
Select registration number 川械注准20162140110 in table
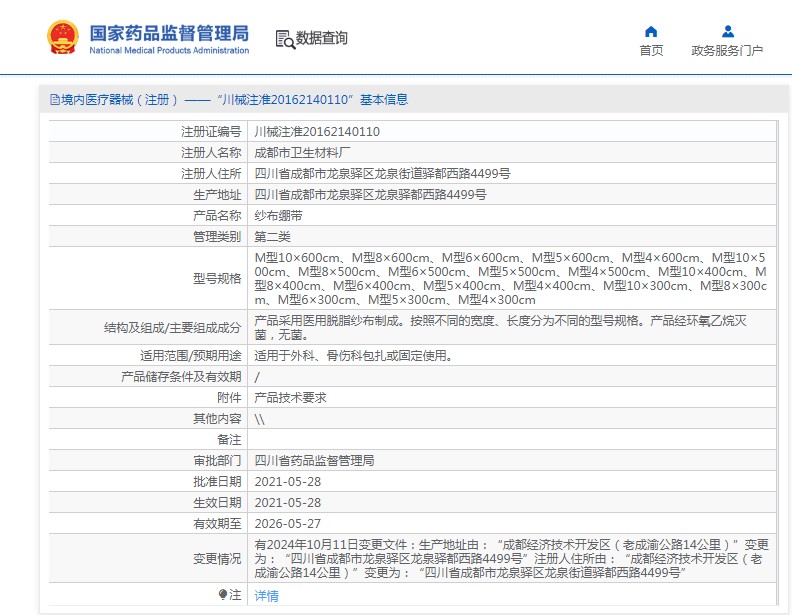click(x=317, y=131)
